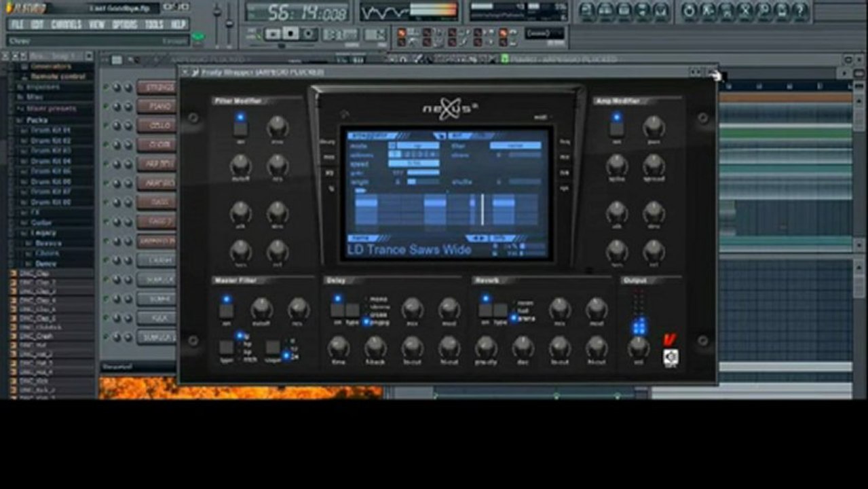Click the record button in transport
This screenshot has height=489, width=868.
(309, 34)
